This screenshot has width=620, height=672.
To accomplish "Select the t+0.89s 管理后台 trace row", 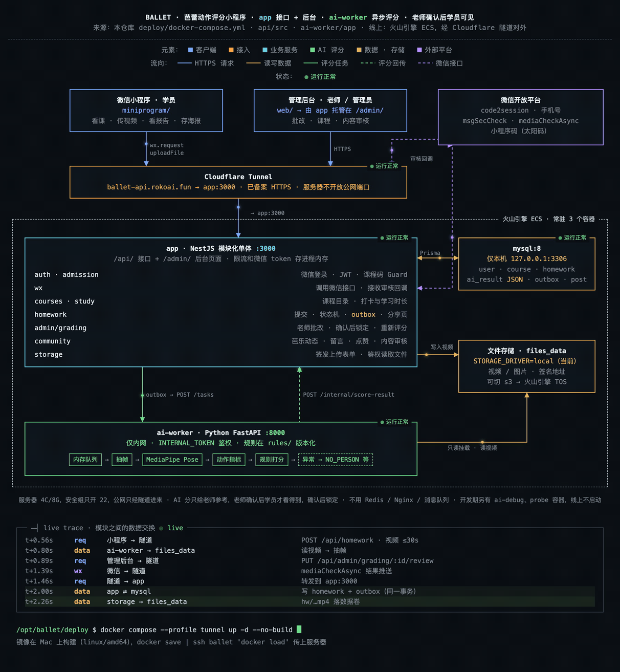I will pos(310,560).
